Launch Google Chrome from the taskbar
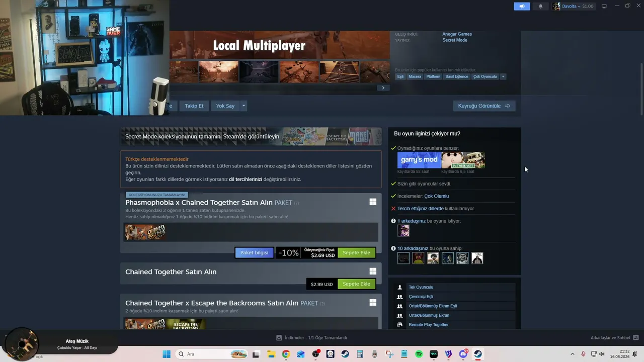This screenshot has height=362, width=644. point(286,354)
